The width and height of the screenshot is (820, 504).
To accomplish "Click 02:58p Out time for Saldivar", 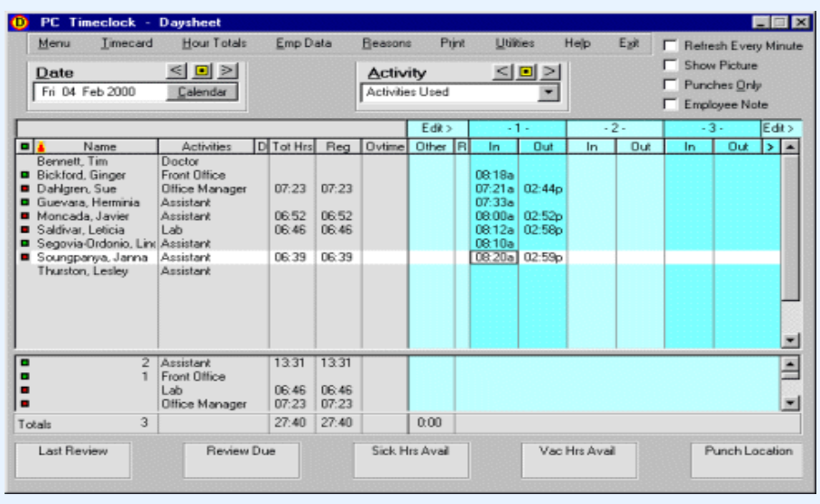I will tap(543, 230).
